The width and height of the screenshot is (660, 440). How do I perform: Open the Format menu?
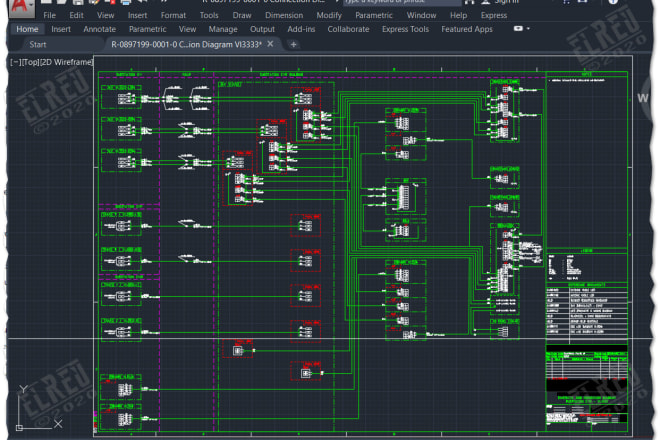point(173,16)
